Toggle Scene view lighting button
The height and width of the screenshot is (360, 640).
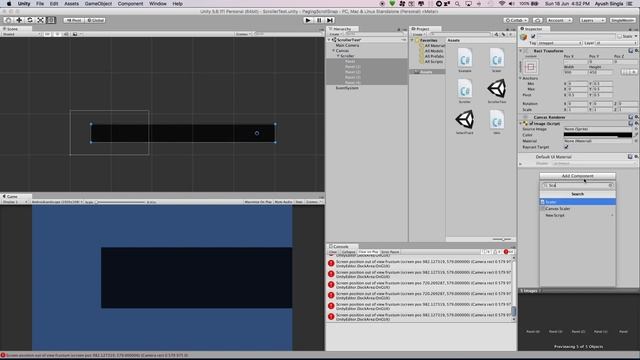[x=57, y=34]
